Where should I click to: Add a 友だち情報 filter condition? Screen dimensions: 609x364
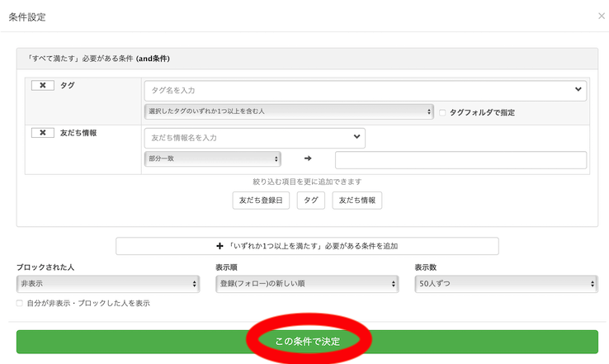pos(356,200)
